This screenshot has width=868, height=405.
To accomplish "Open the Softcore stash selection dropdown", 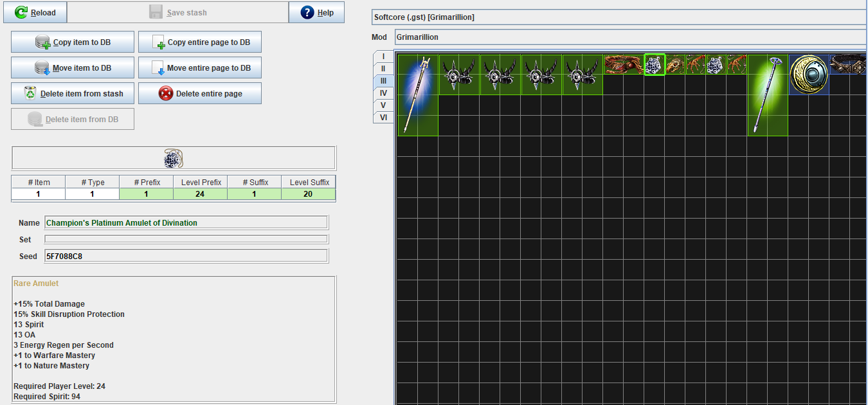I will (x=619, y=17).
